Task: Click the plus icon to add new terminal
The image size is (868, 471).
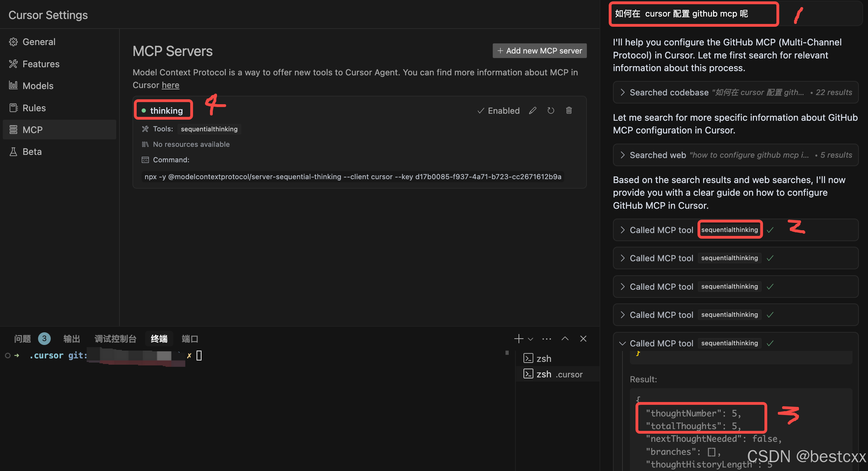Action: 519,339
